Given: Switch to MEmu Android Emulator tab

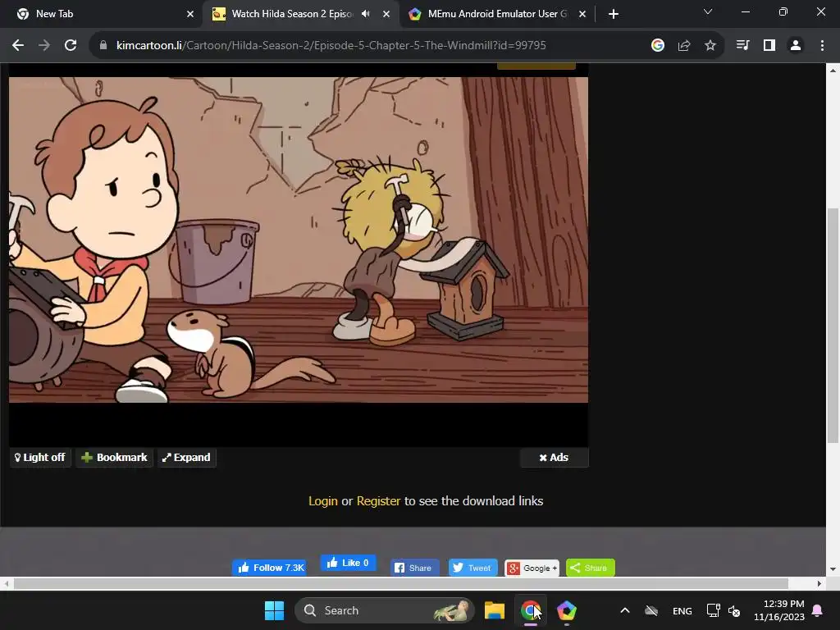Looking at the screenshot, I should click(x=496, y=14).
